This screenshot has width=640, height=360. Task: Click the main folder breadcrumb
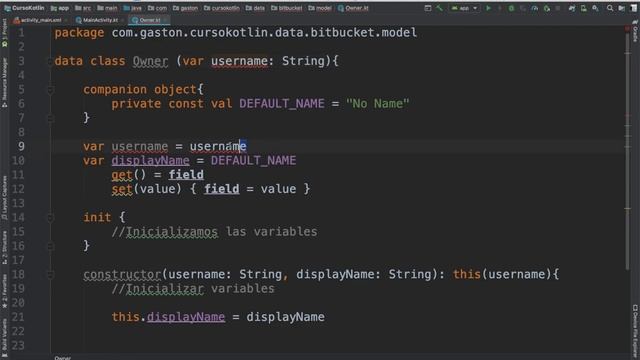point(107,8)
